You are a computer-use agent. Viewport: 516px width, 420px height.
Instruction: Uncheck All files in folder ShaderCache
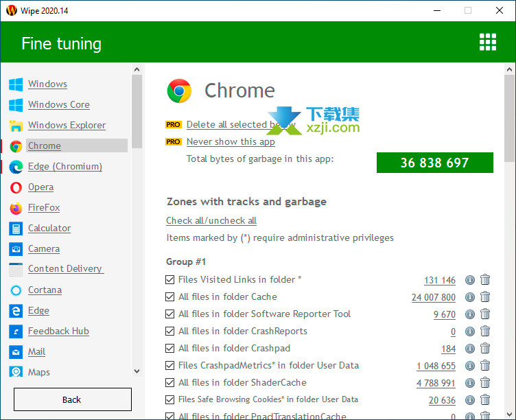pos(169,382)
